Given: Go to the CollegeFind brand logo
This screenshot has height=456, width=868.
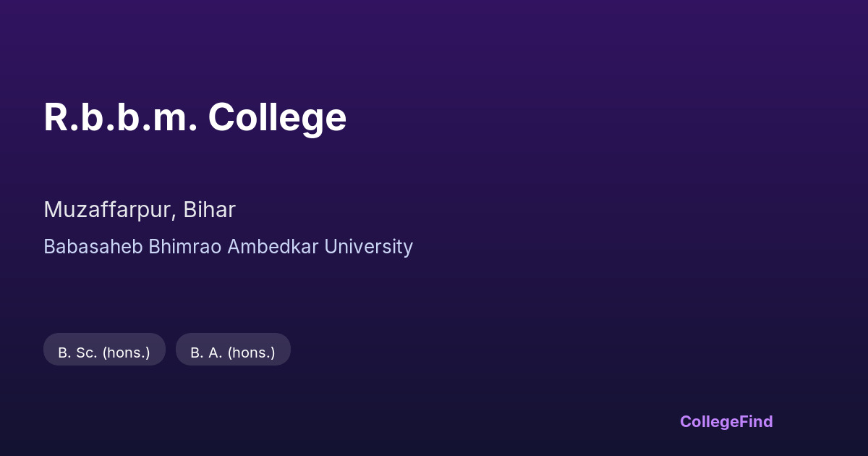Looking at the screenshot, I should (726, 421).
